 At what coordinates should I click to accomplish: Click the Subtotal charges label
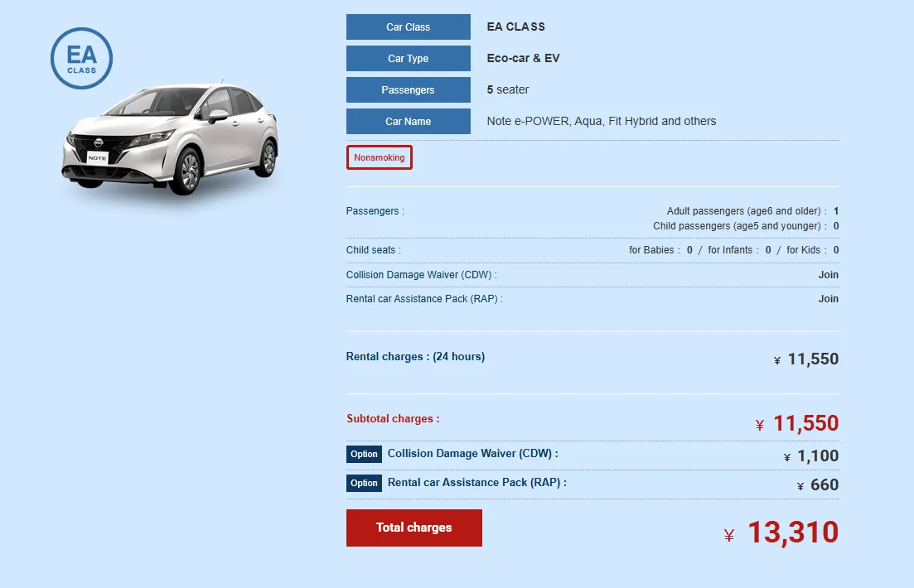click(x=393, y=419)
